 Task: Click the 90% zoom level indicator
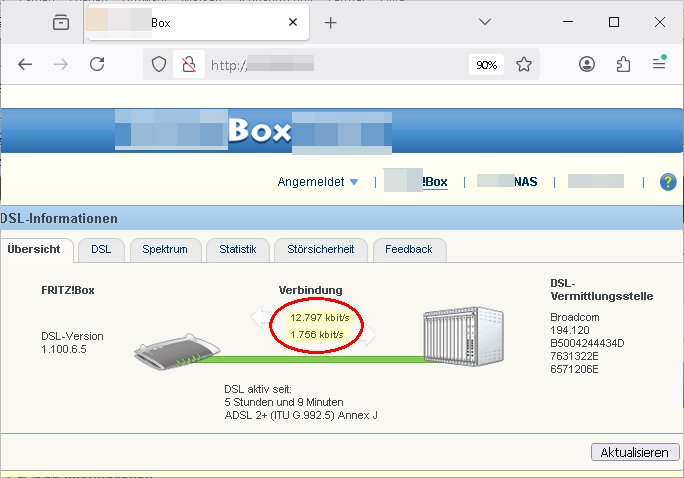point(486,64)
